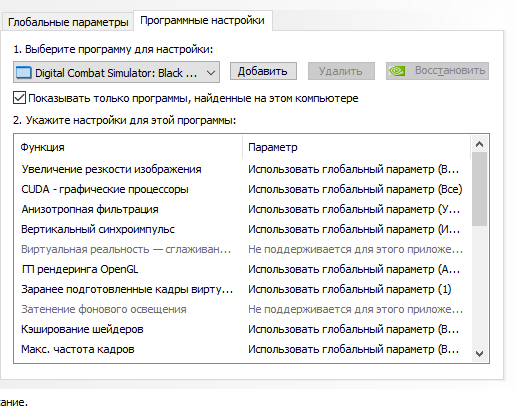
Task: Open the parameter for Макс. частота кадров
Action: (355, 349)
